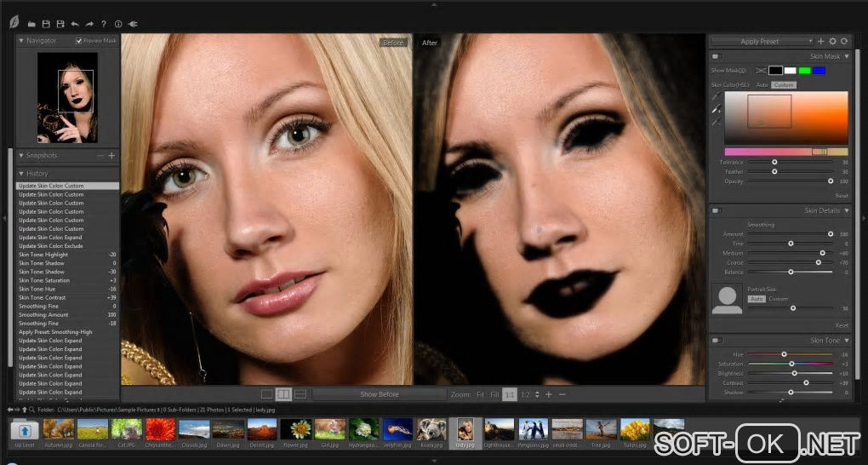Select history entry Update Skin Color: Exclude
Image resolution: width=868 pixels, height=465 pixels.
(x=67, y=246)
